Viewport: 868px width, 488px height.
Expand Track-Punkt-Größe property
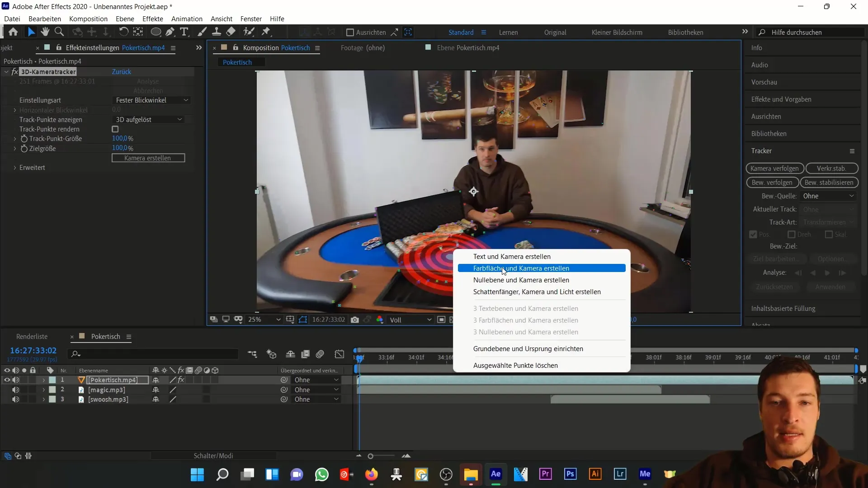15,139
